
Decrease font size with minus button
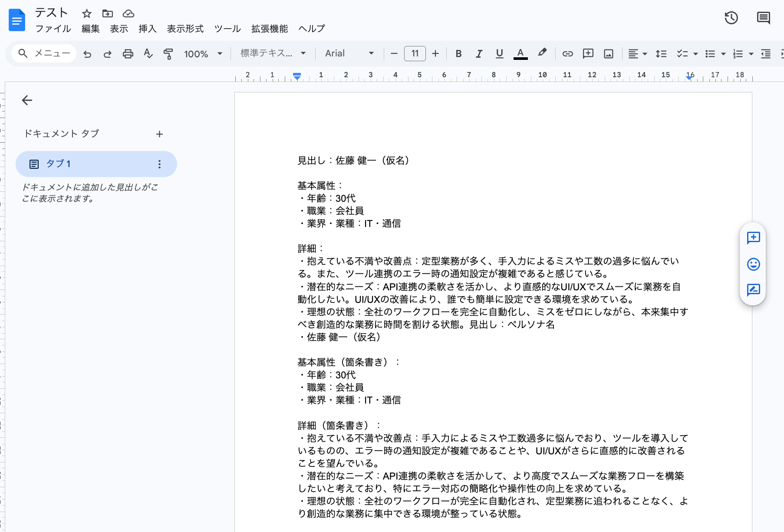pyautogui.click(x=394, y=53)
